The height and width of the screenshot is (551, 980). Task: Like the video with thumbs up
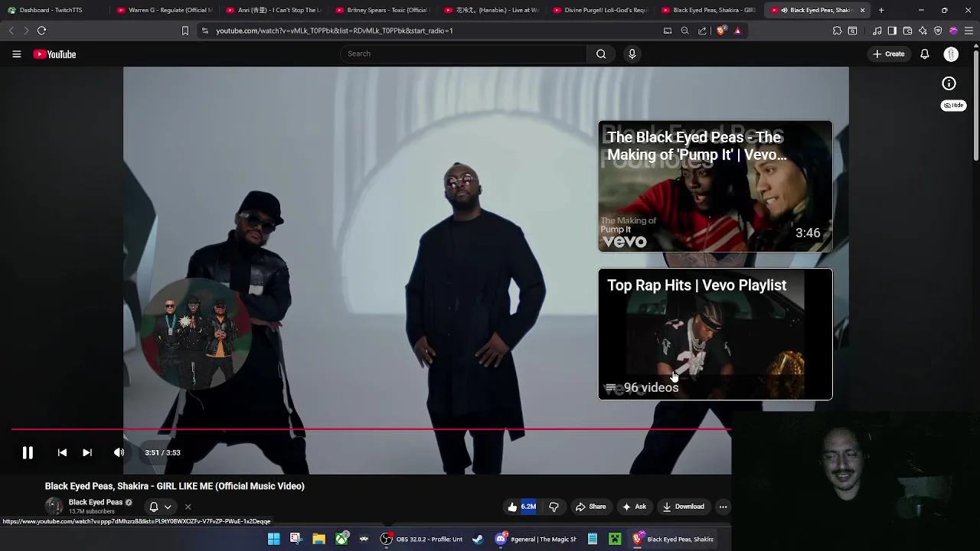[521, 507]
